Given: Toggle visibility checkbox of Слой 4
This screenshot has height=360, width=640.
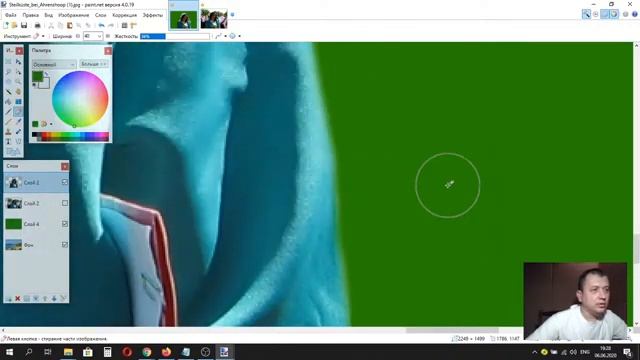Looking at the screenshot, I should 65,224.
